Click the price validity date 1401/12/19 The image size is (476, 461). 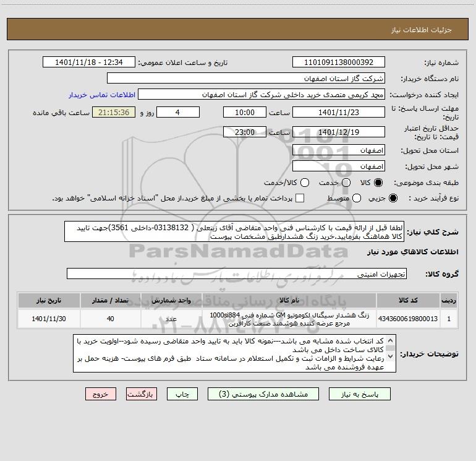click(339, 132)
